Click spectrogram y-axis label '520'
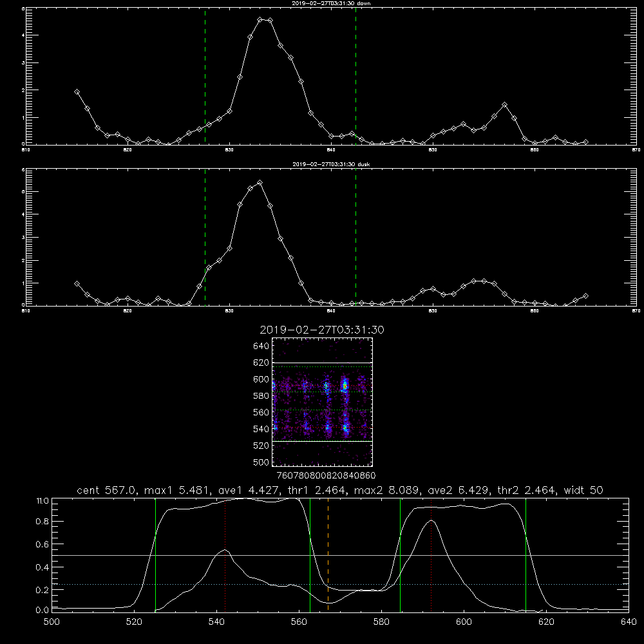The height and width of the screenshot is (644, 644). [261, 446]
